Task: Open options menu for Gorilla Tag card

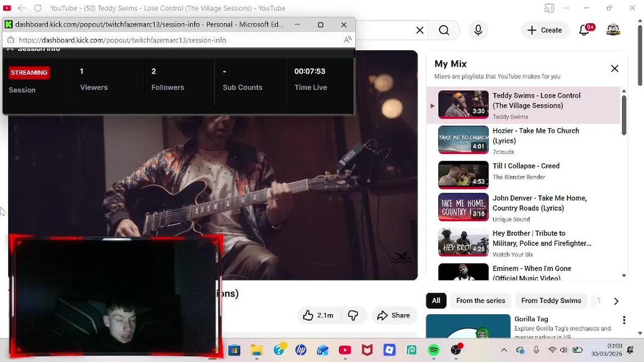Action: tap(624, 320)
